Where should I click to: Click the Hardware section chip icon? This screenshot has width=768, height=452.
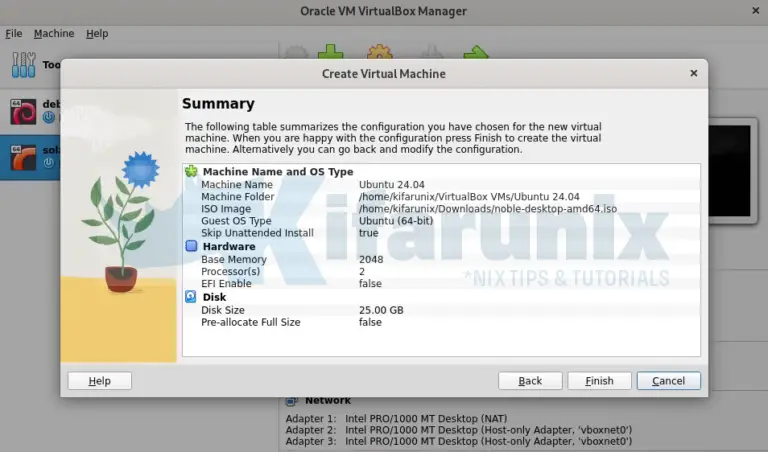point(191,246)
